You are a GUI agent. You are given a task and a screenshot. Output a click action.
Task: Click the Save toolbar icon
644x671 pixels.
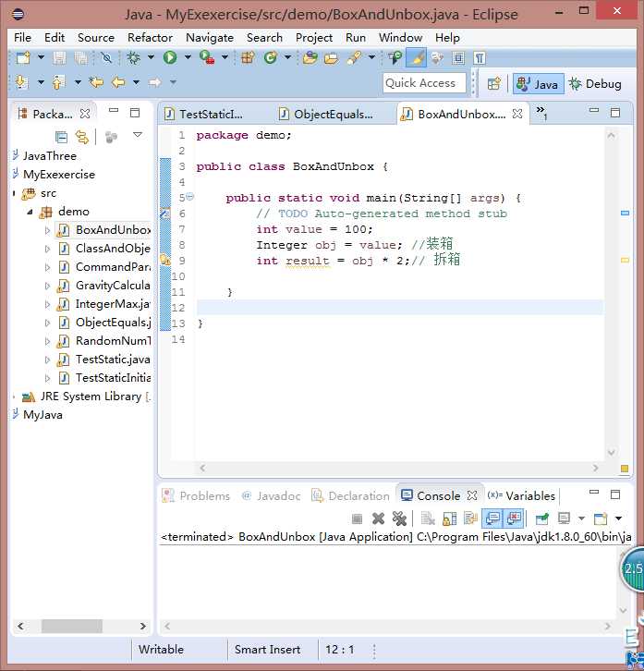pyautogui.click(x=59, y=57)
